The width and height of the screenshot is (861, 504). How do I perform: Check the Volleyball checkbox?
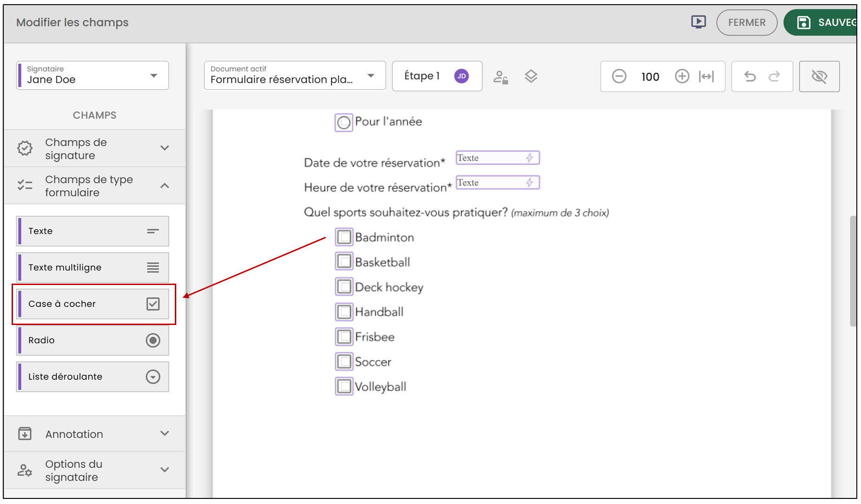pos(344,386)
